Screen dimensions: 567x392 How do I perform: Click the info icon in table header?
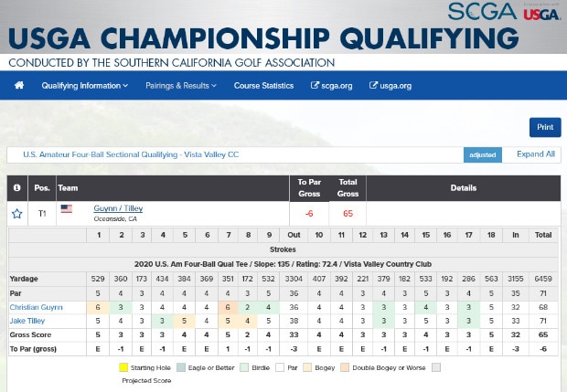[16, 188]
